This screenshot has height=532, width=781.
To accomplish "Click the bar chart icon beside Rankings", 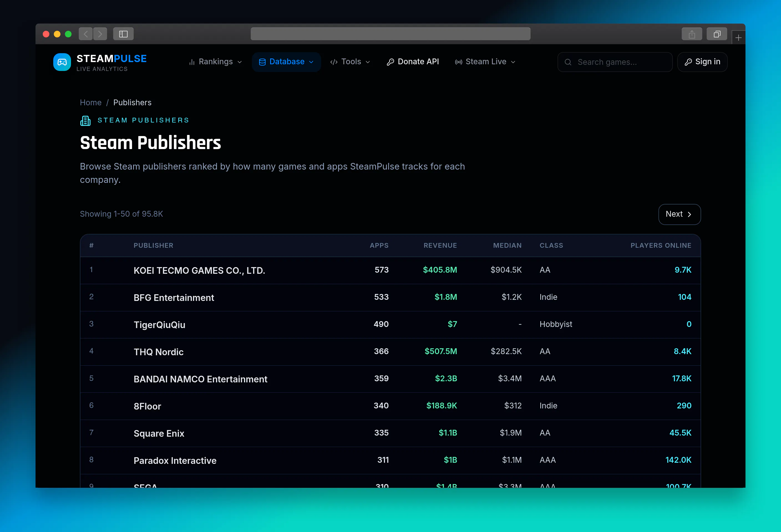I will point(192,62).
